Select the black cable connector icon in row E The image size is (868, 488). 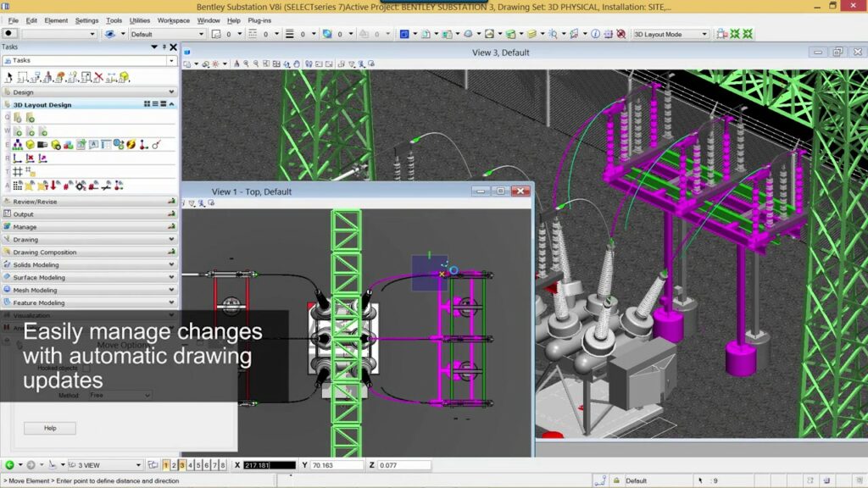coord(42,145)
